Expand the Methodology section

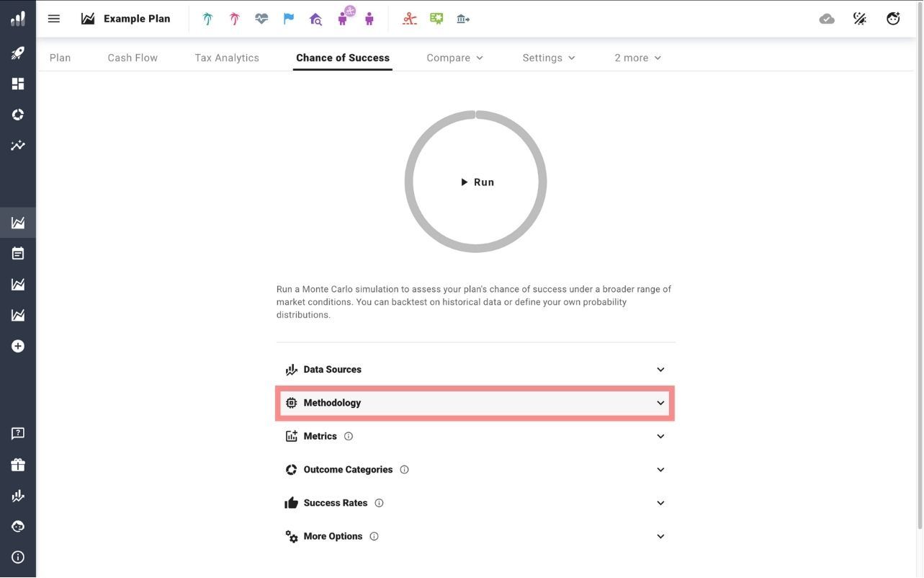click(x=475, y=403)
